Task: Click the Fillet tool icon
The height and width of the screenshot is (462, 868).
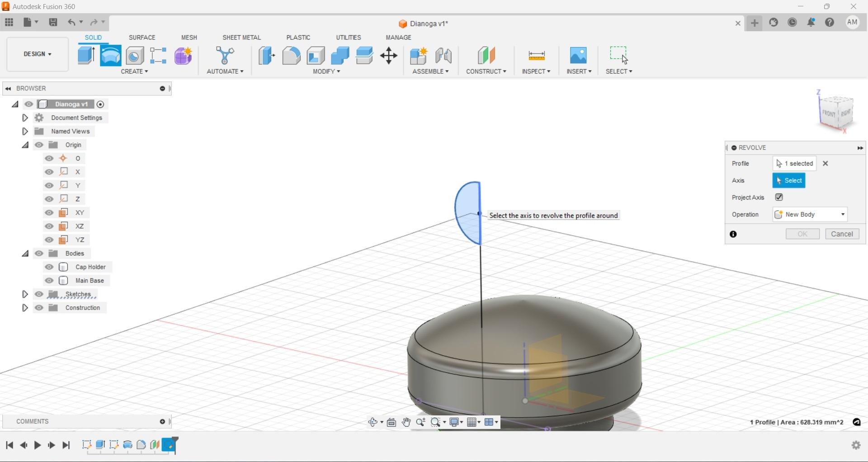Action: pyautogui.click(x=291, y=56)
